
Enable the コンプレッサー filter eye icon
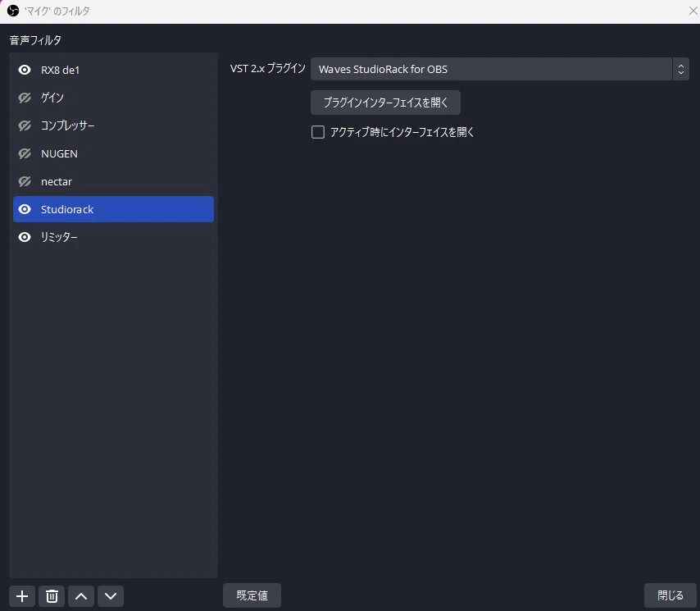(25, 126)
